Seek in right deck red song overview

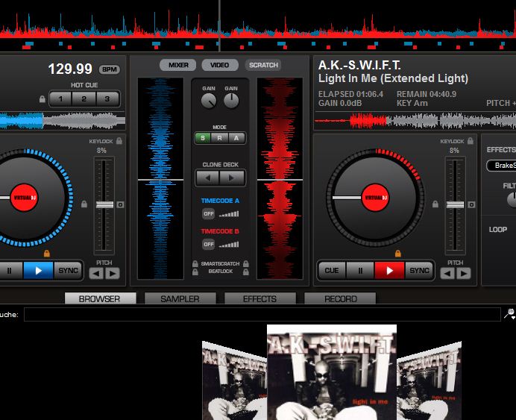(x=415, y=120)
